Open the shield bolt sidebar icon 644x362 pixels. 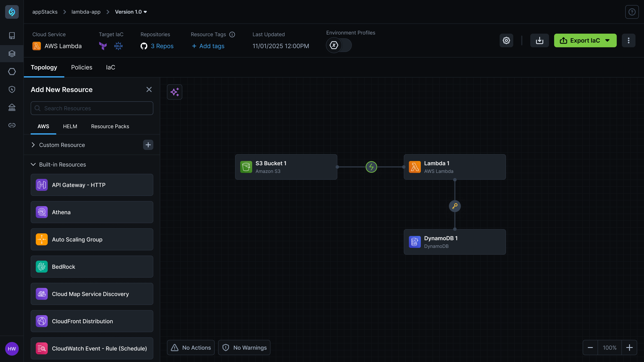[12, 89]
